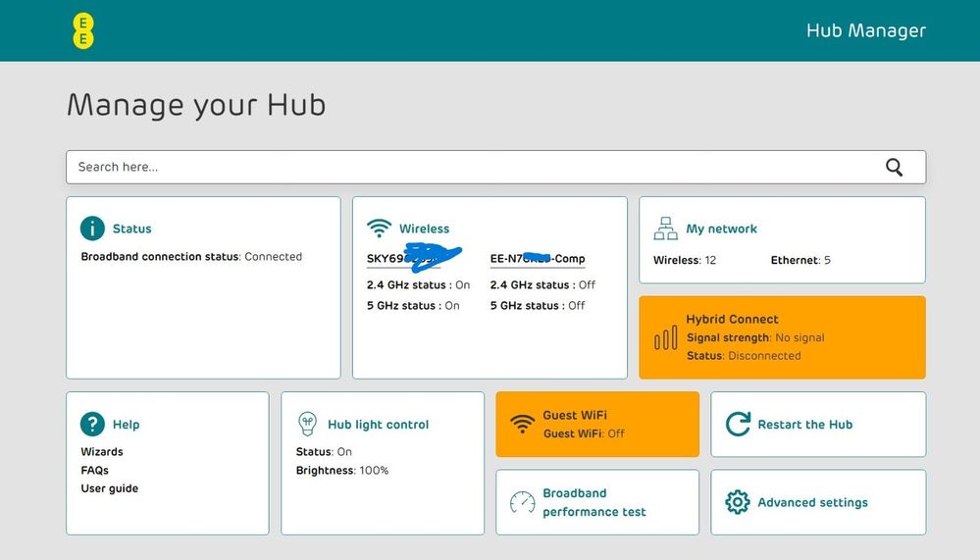Open the Wizards help link

click(102, 451)
